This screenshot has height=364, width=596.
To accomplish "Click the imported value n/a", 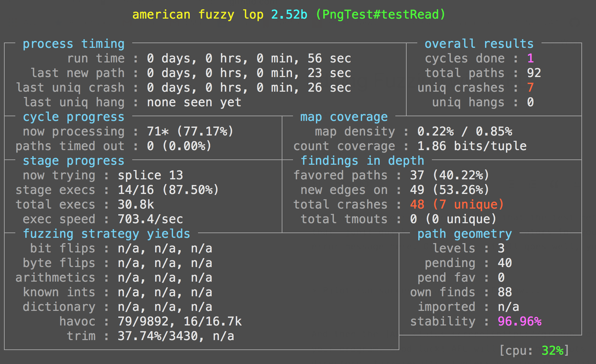I will (508, 307).
